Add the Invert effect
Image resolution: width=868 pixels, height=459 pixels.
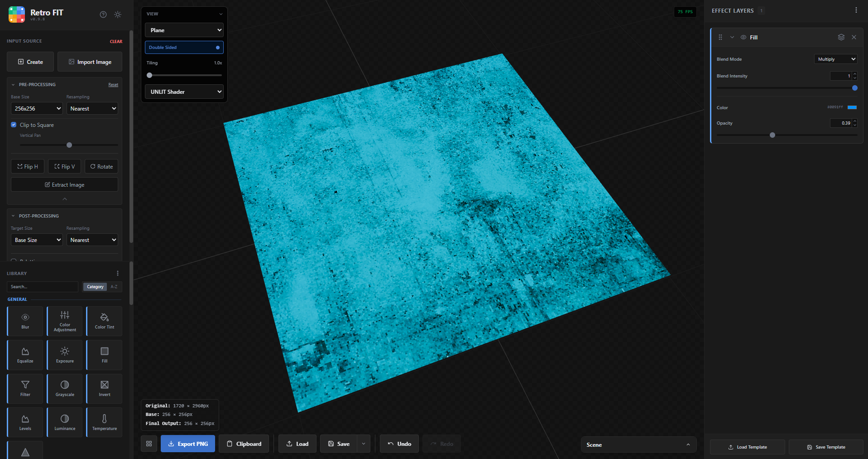tap(105, 388)
